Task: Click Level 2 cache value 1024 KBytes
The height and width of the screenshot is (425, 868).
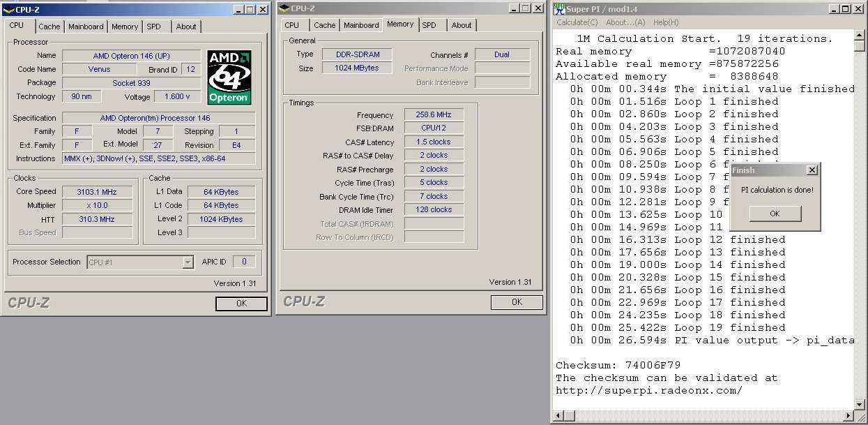Action: [221, 219]
